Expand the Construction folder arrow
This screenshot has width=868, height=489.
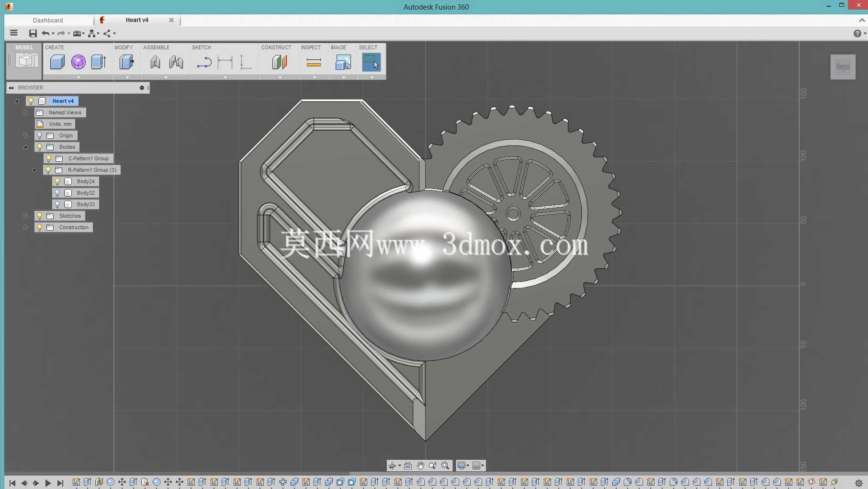(x=25, y=227)
